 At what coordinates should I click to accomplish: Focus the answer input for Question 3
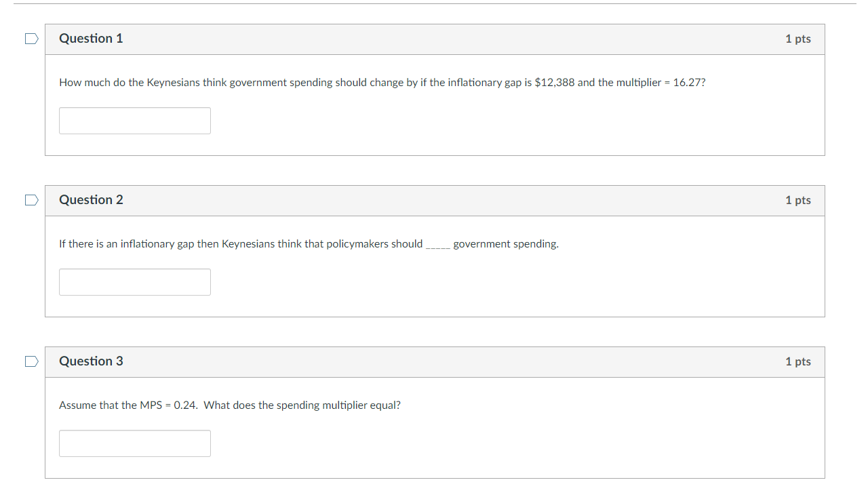coord(134,443)
